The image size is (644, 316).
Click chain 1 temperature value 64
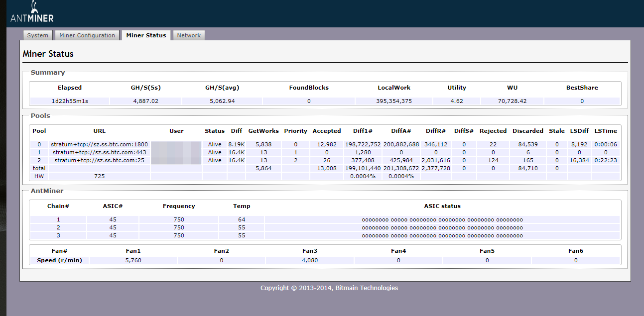[x=242, y=219]
